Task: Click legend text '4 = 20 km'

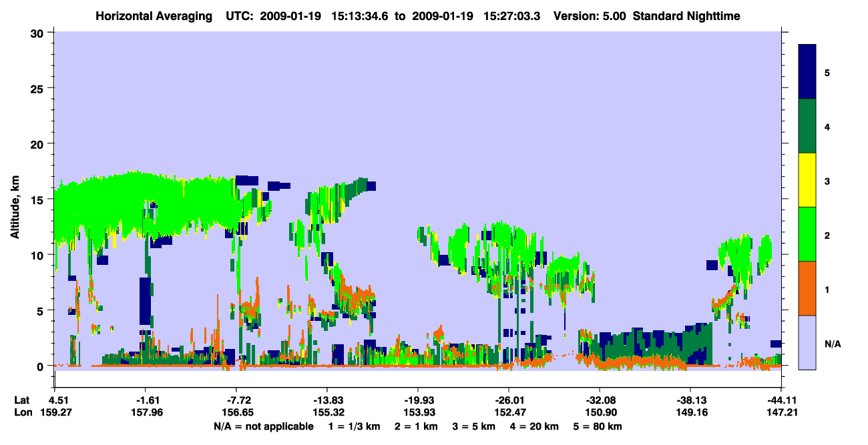Action: (x=535, y=426)
